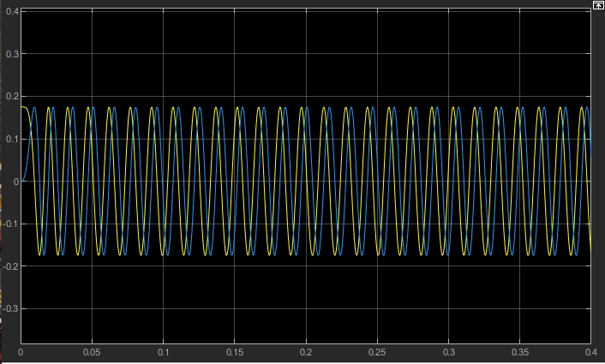Select the x-axis tick label 0.05
This screenshot has width=605, height=364.
(92, 352)
